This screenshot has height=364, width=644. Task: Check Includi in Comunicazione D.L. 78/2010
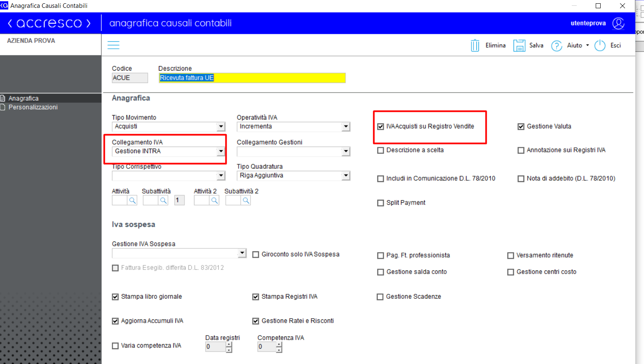click(381, 179)
